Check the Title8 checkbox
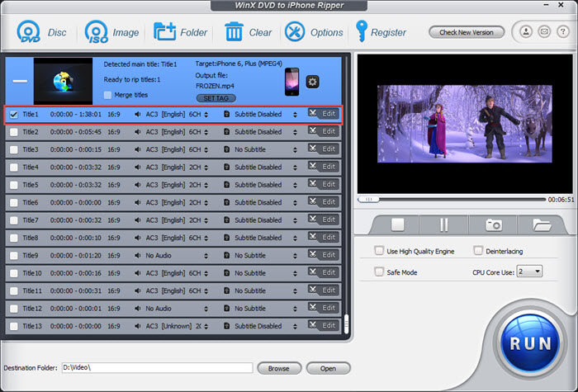Screen dimensions: 578x392 click(14, 238)
